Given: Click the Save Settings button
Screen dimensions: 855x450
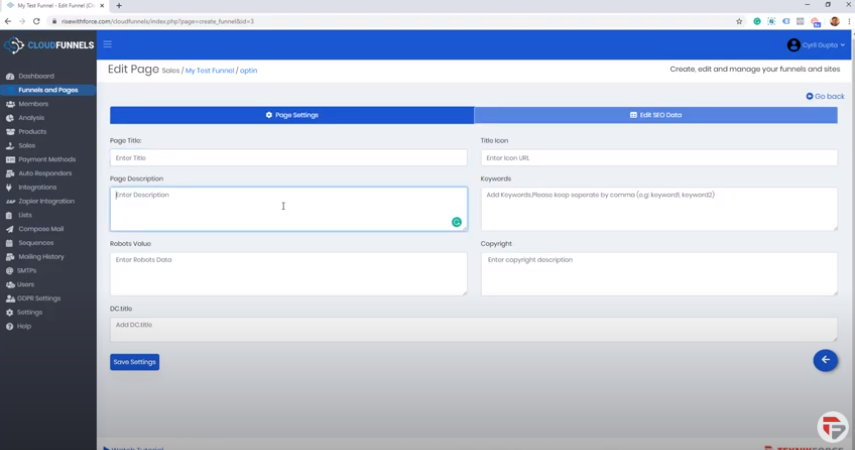Looking at the screenshot, I should [x=134, y=362].
